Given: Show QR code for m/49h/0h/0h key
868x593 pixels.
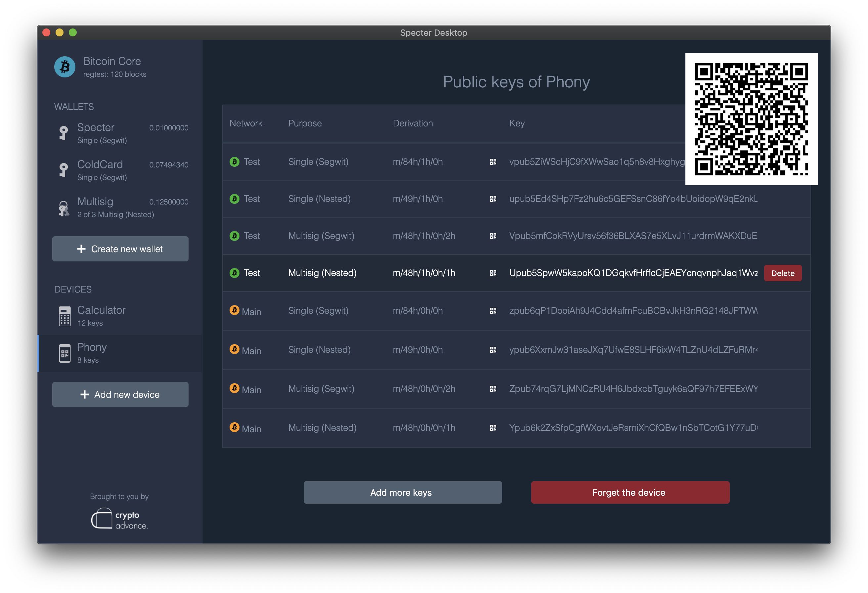Looking at the screenshot, I should coord(493,350).
